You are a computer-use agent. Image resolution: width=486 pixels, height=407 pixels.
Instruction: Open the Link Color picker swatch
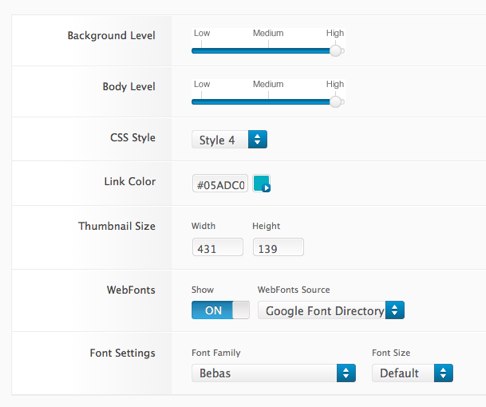[x=262, y=184]
